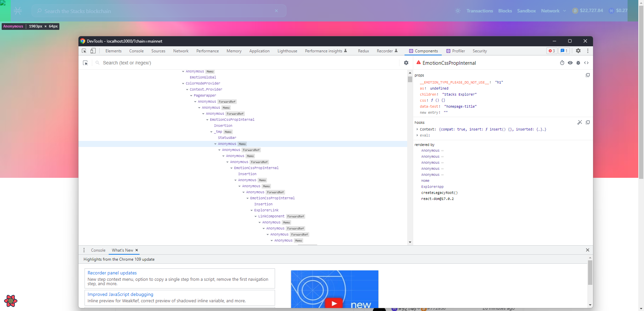644x311 pixels.
Task: Open the 1 issue counter
Action: click(x=564, y=51)
